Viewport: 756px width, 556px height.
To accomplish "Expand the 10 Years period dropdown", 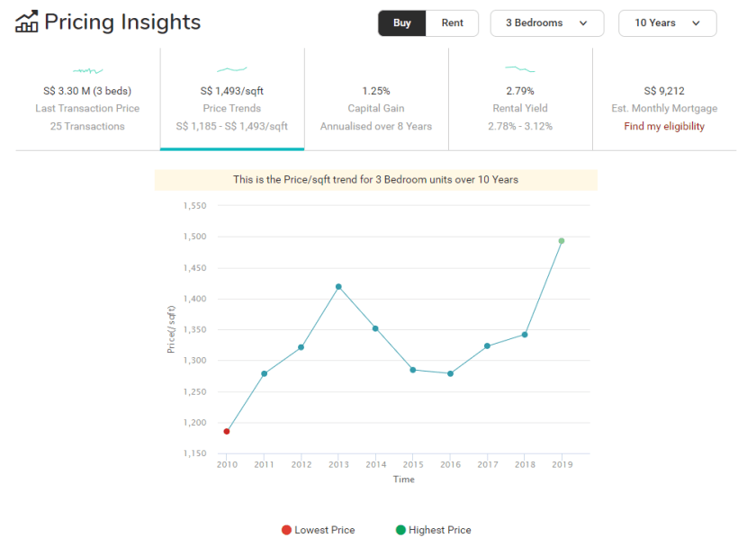I will pyautogui.click(x=667, y=23).
